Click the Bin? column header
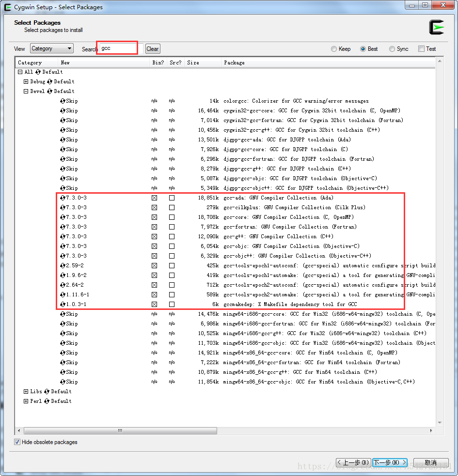Viewport: 458px width, 476px height. pyautogui.click(x=158, y=62)
